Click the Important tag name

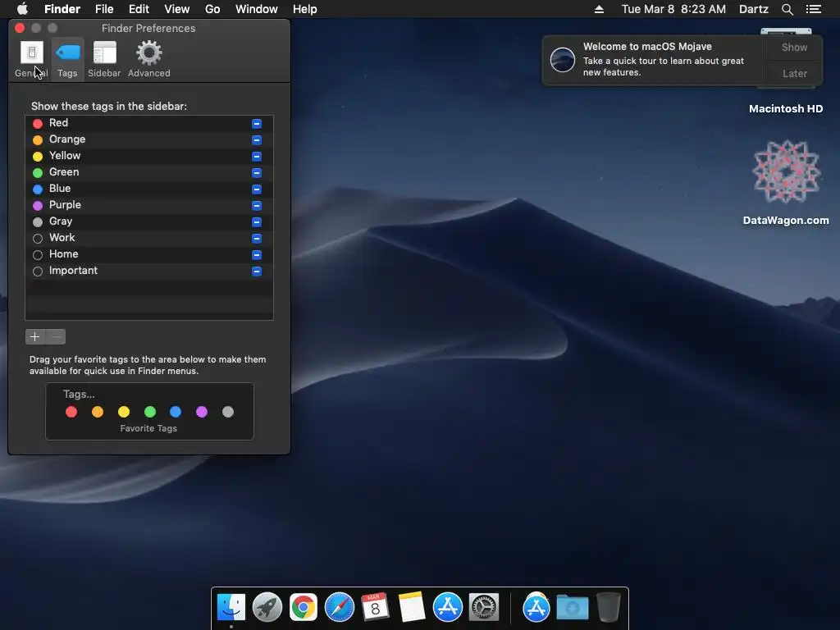tap(73, 271)
